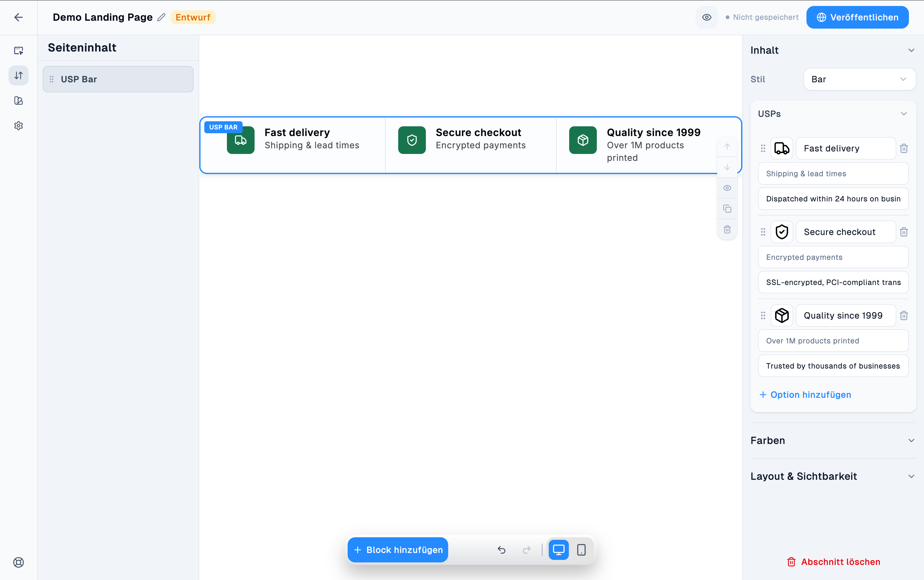This screenshot has width=924, height=580.
Task: Change the Fast delivery truck icon
Action: point(782,148)
